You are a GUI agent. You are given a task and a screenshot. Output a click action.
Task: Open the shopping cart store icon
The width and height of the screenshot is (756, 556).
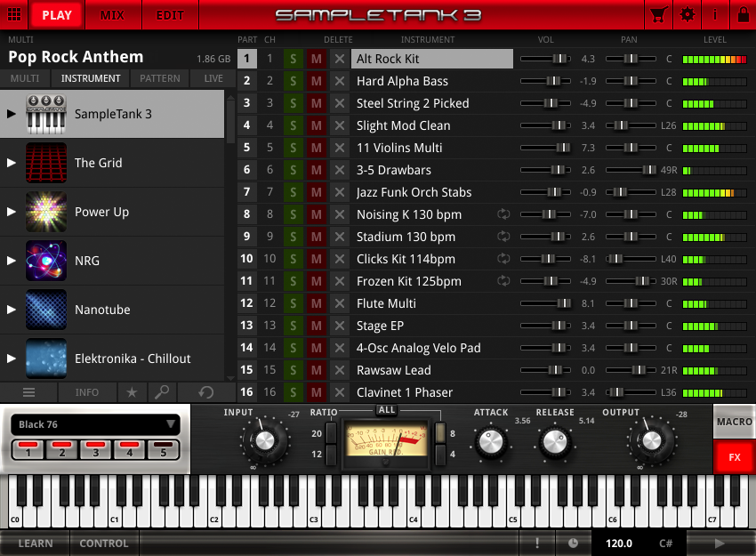[659, 15]
